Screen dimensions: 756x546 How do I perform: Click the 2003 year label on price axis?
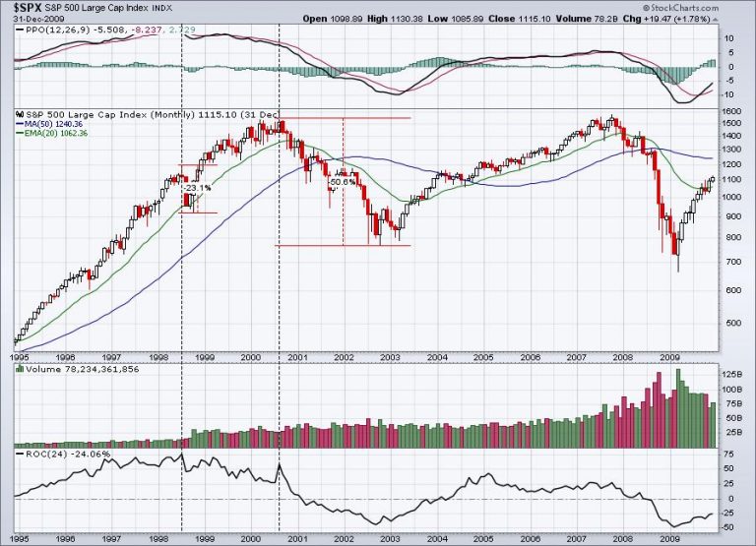point(390,357)
